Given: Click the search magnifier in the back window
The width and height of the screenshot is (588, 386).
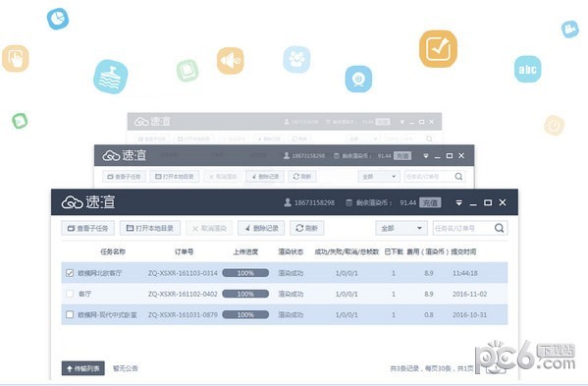Looking at the screenshot, I should (429, 138).
